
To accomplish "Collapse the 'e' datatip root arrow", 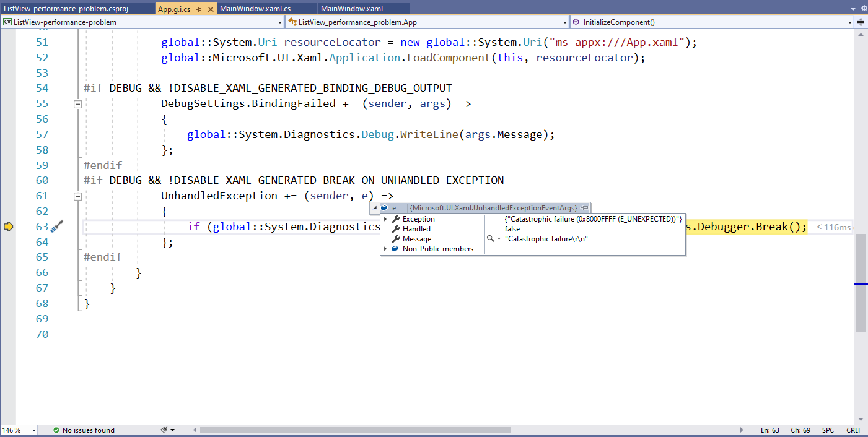I will point(374,208).
